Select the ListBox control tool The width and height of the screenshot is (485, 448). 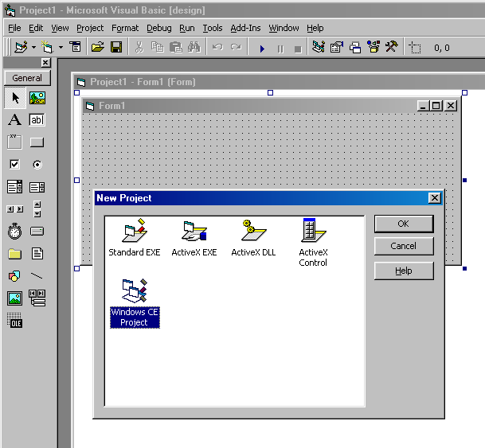37,187
